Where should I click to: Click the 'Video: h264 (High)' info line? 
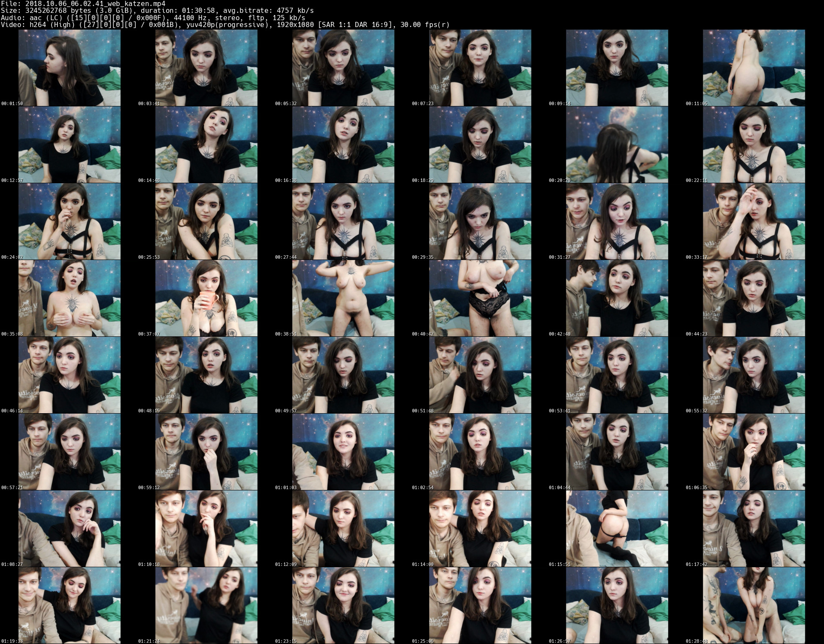(225, 24)
